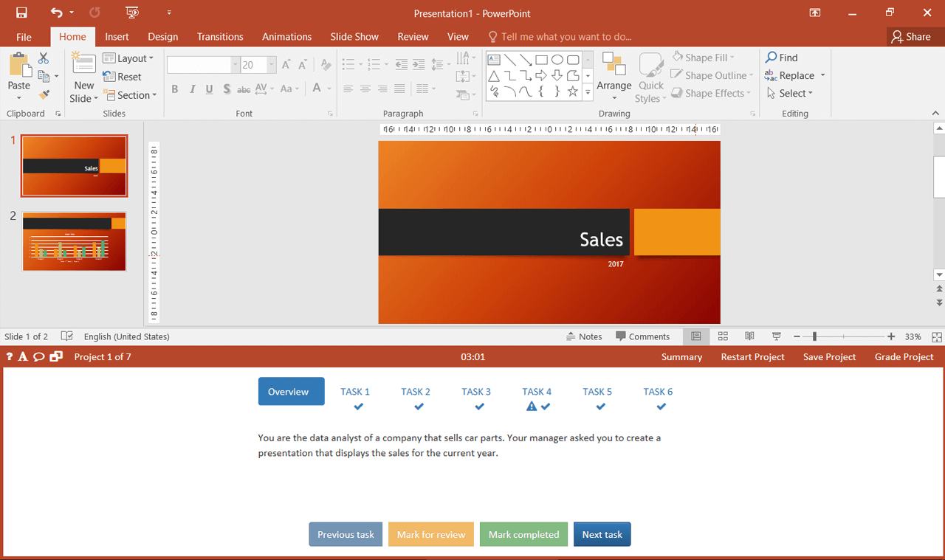Select the Format Painter brush
Screen dimensions: 945x560
[44, 94]
